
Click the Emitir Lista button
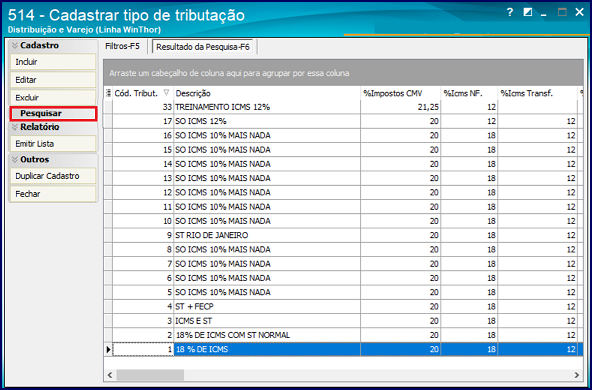53,143
